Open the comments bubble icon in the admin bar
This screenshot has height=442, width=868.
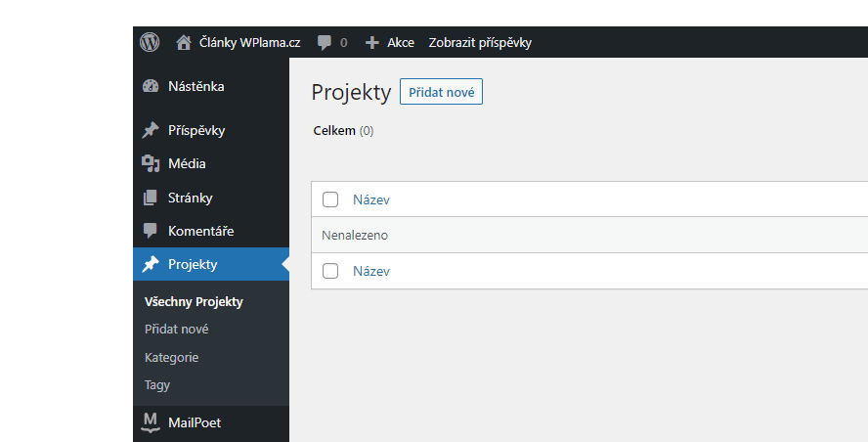(x=325, y=43)
